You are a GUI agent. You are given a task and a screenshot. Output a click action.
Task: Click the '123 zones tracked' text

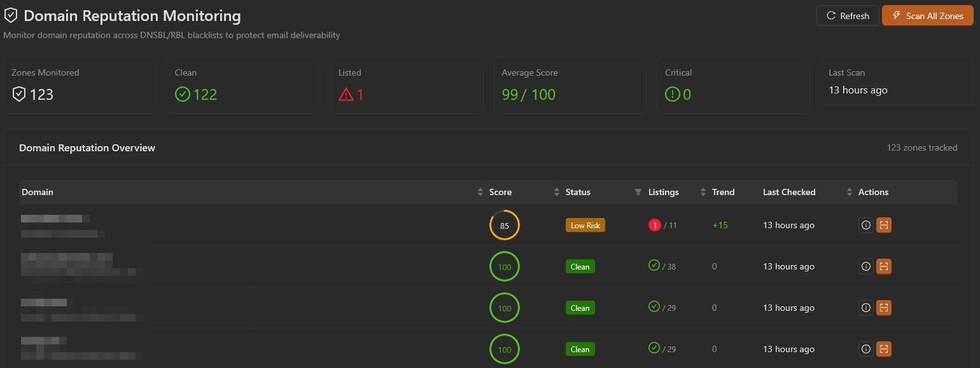pos(922,147)
